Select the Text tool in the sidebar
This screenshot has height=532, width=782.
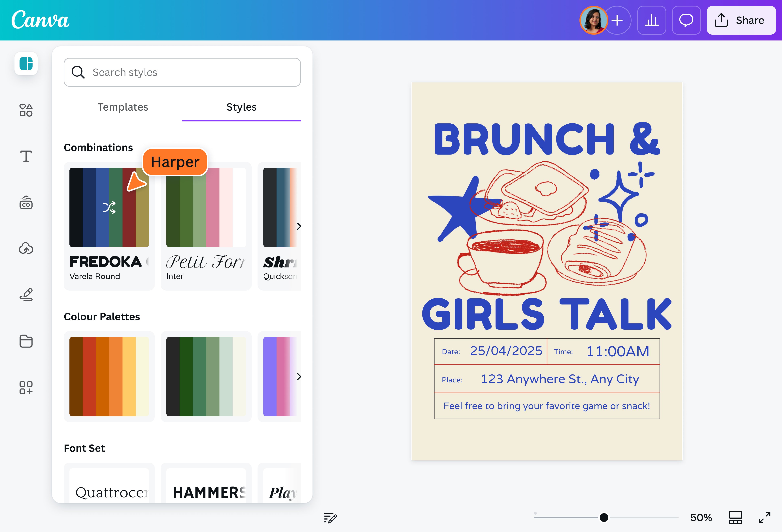point(26,156)
